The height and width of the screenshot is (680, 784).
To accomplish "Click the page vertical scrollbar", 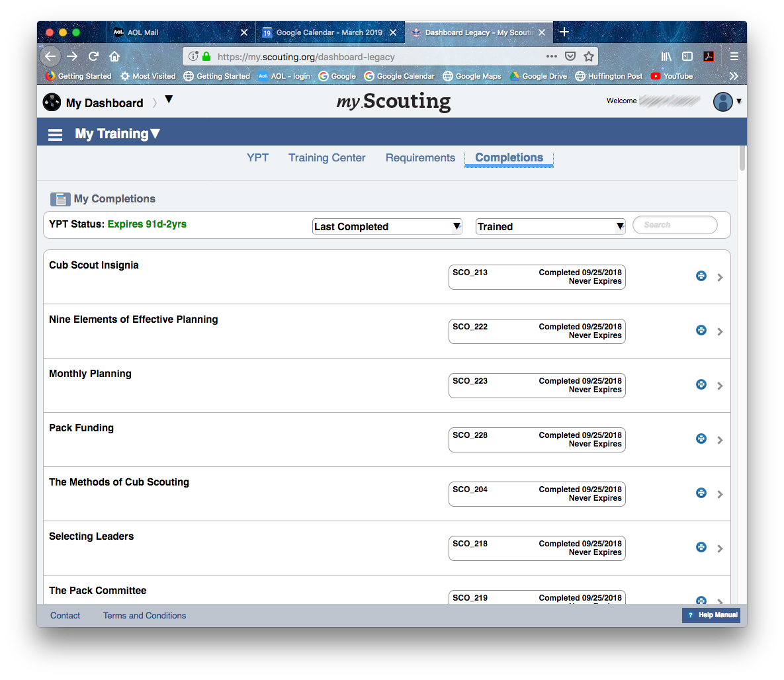I will pos(742,158).
